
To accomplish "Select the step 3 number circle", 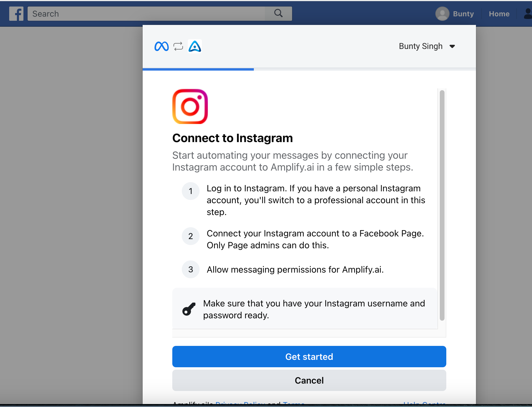I will [190, 269].
